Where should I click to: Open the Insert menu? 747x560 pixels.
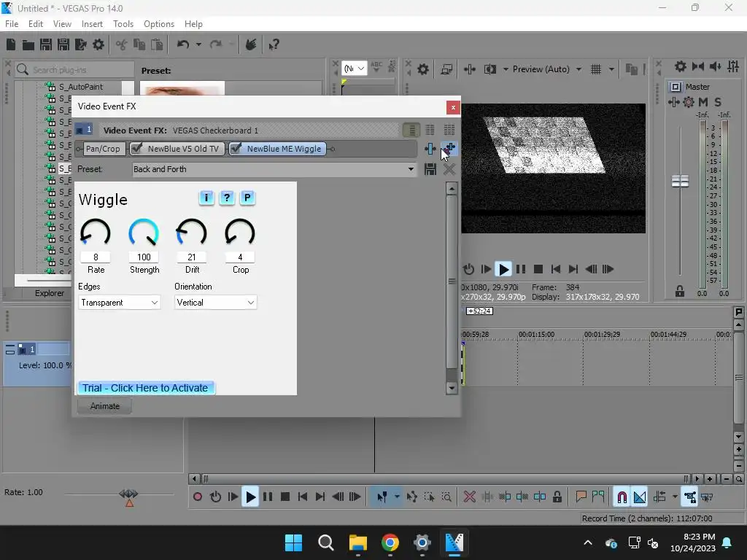pos(92,24)
